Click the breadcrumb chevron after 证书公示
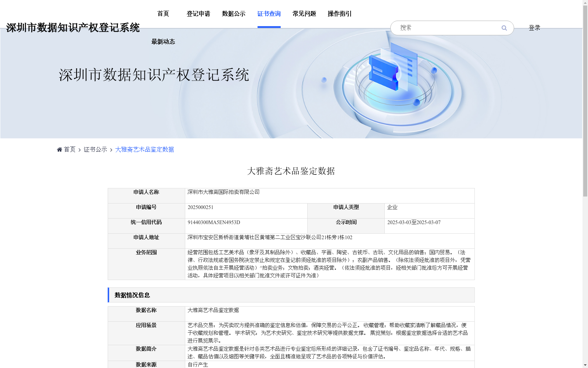 pos(111,149)
